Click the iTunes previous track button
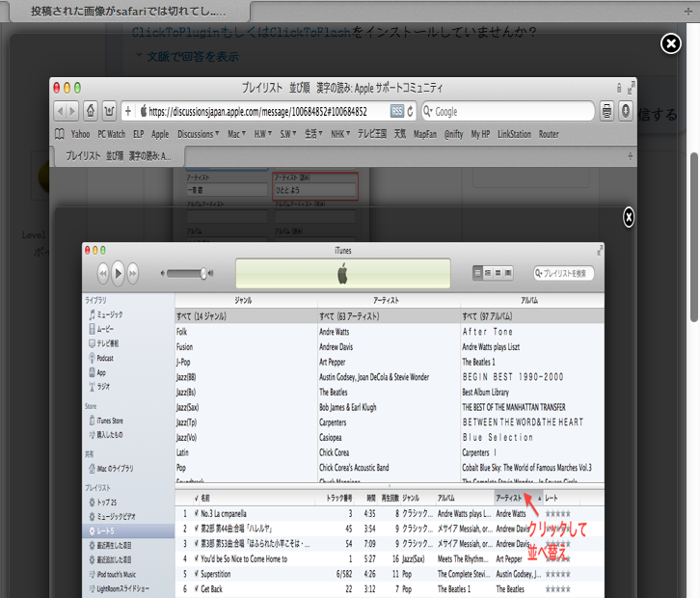The image size is (700, 598). pos(103,273)
